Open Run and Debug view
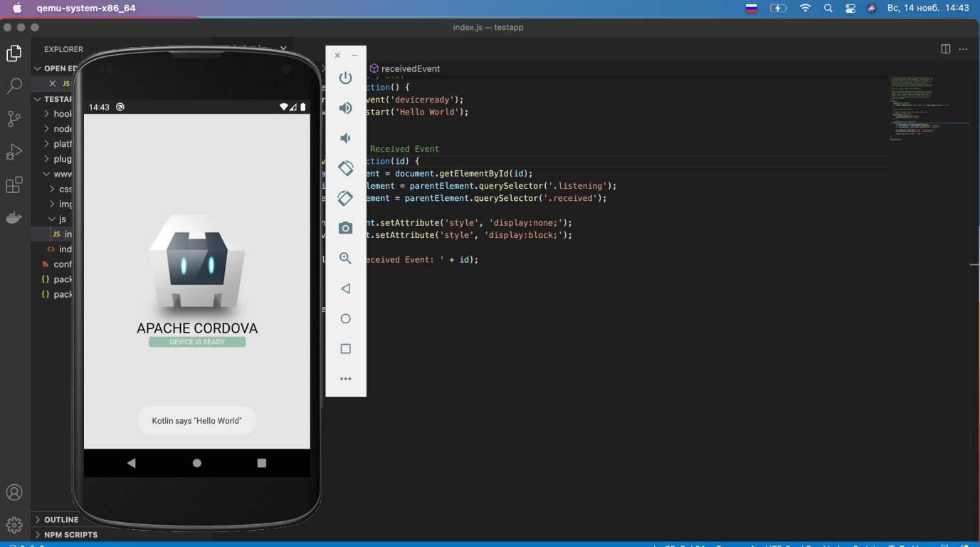This screenshot has height=547, width=980. click(x=14, y=152)
